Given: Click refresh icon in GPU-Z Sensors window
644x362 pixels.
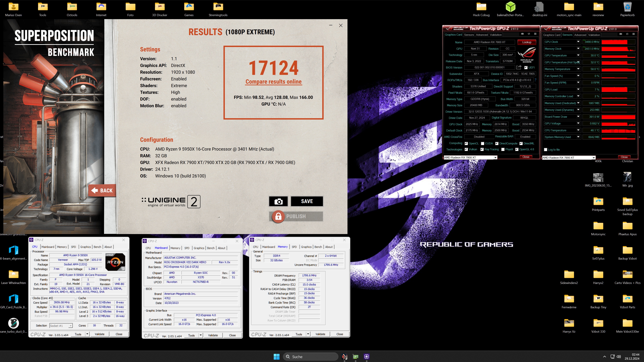Looking at the screenshot, I should pos(627,34).
